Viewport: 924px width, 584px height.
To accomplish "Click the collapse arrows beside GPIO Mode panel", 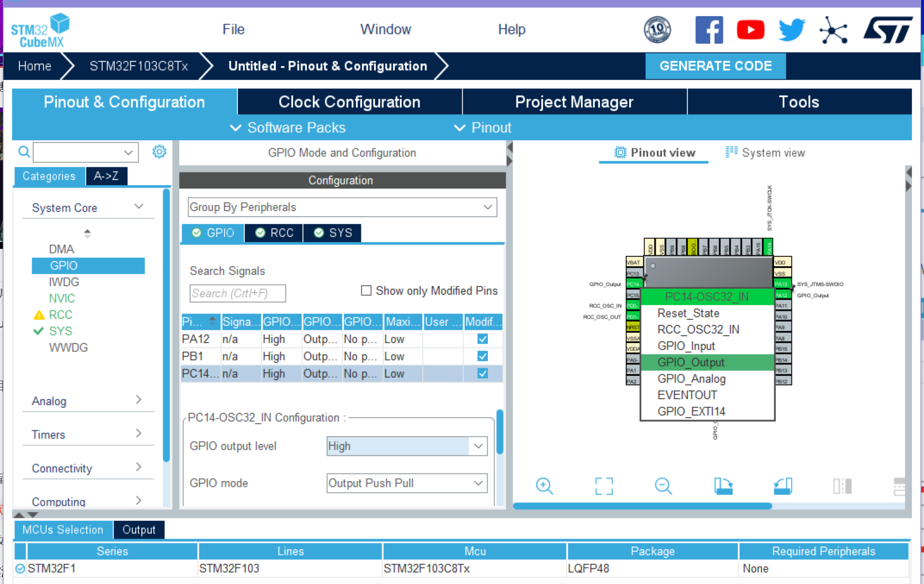I will click(x=509, y=155).
